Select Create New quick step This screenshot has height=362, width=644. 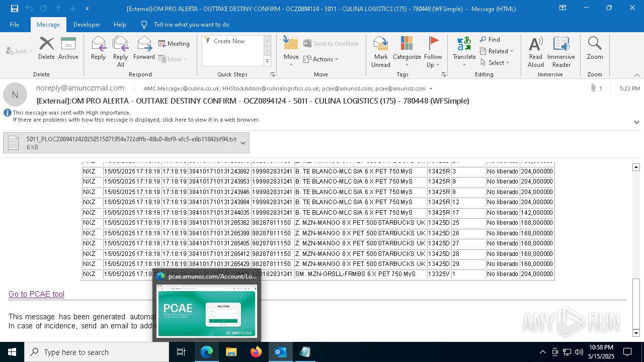tap(229, 41)
